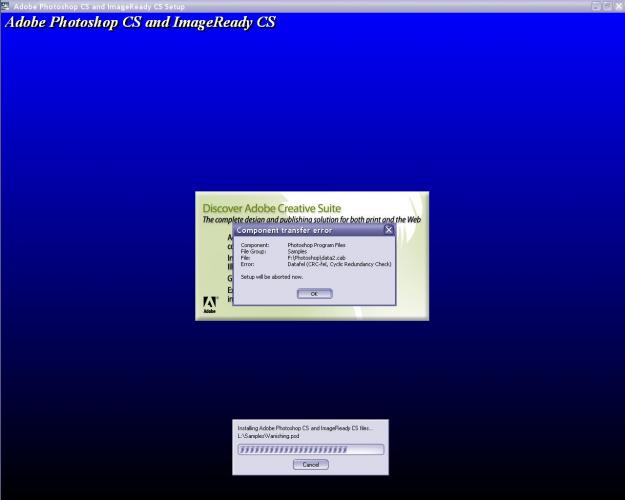
Task: Click OK in the Component transfer error dialog
Action: [x=313, y=294]
